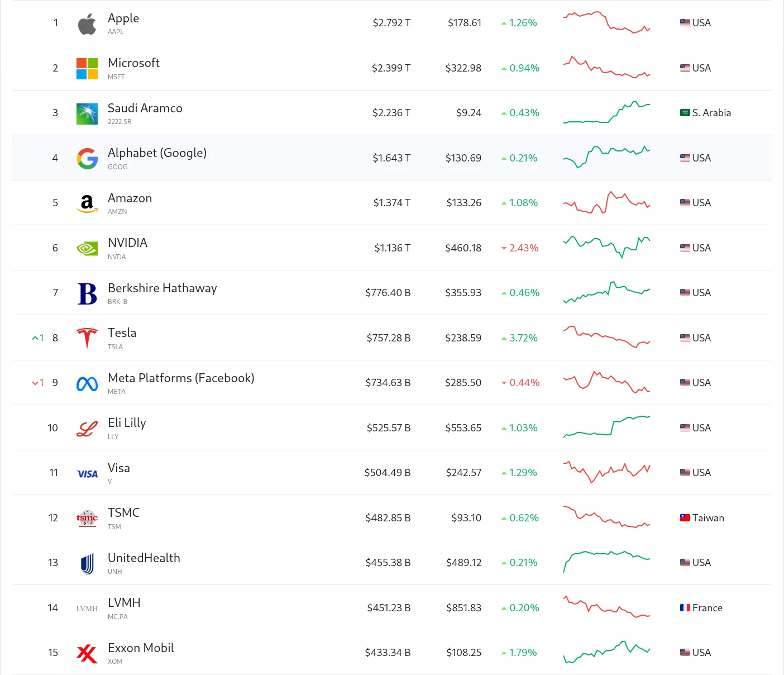Screen dimensions: 784x675
Task: Click LVMH's price $851.83
Action: coord(463,608)
